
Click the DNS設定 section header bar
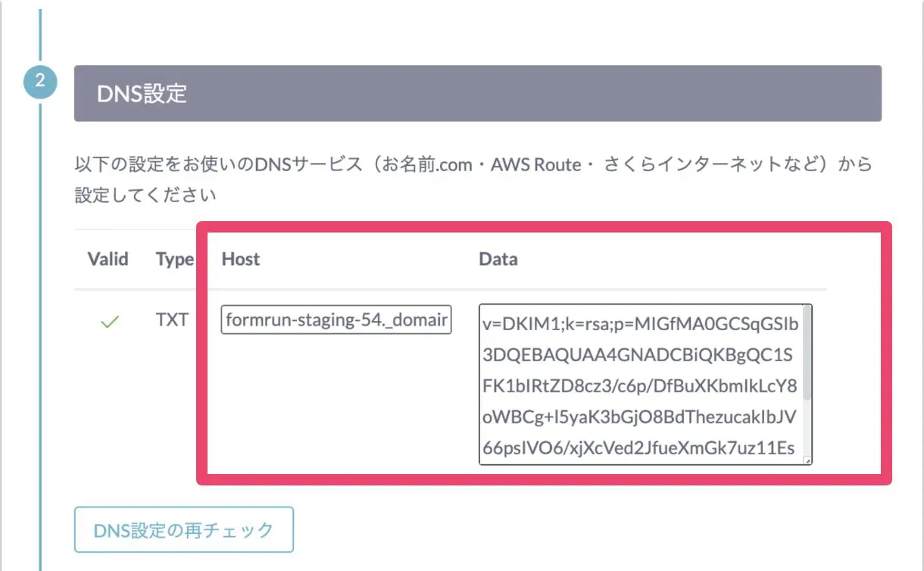(478, 93)
